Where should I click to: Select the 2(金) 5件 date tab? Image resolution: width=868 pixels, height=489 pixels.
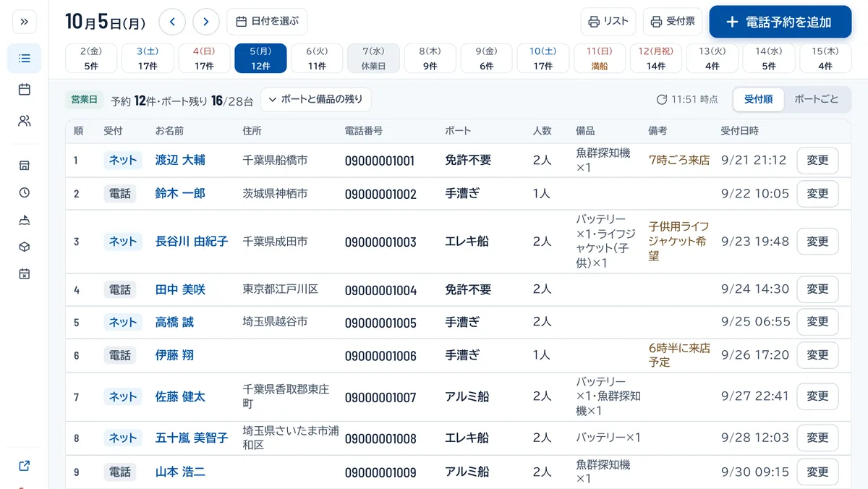point(91,59)
